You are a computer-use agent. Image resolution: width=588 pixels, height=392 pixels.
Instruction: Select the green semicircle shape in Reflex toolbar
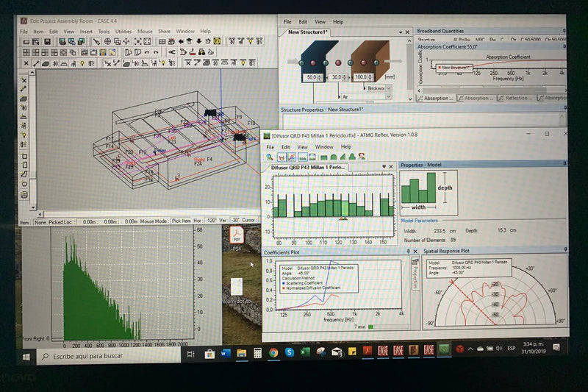coord(334,157)
